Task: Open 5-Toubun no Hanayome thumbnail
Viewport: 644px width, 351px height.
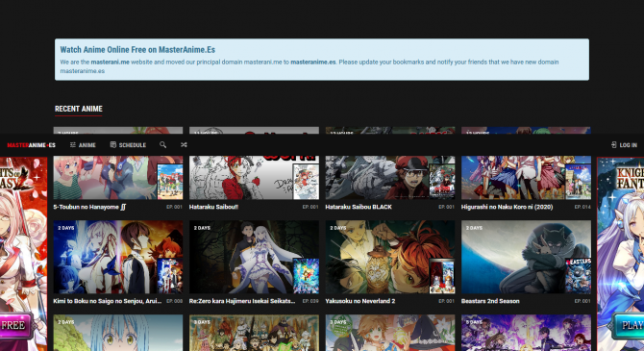Action: coord(118,177)
